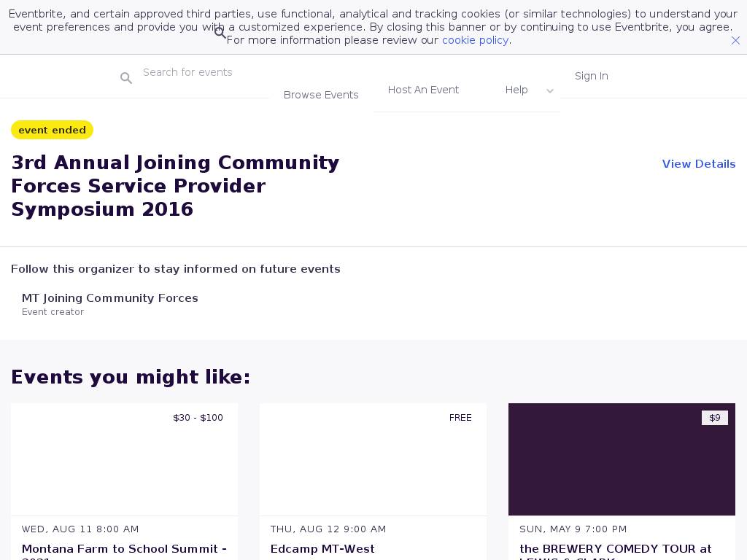Select the Help menu label
This screenshot has height=560, width=747.
pyautogui.click(x=516, y=90)
